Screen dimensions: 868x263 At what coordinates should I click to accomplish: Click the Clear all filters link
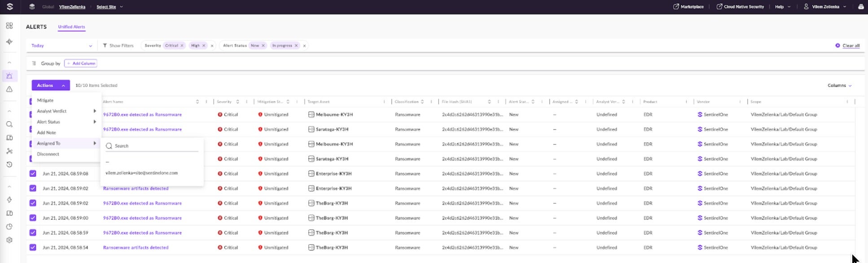click(x=850, y=46)
